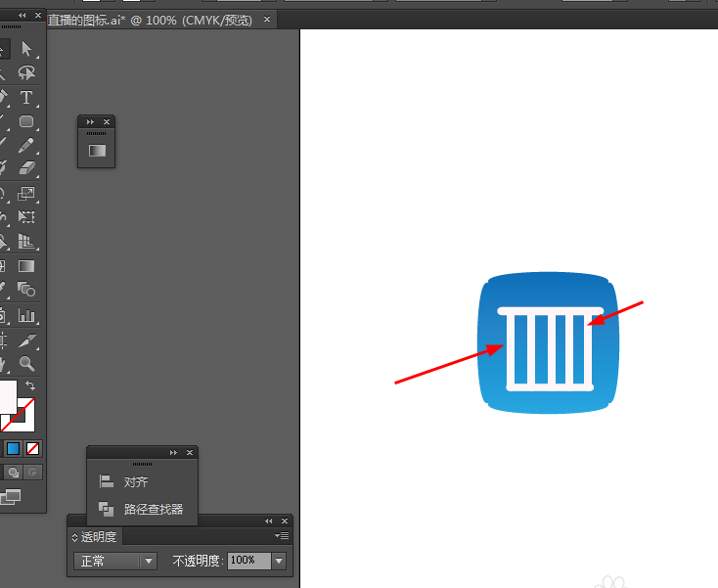Select the 透明度 Transparency tab

coord(99,537)
